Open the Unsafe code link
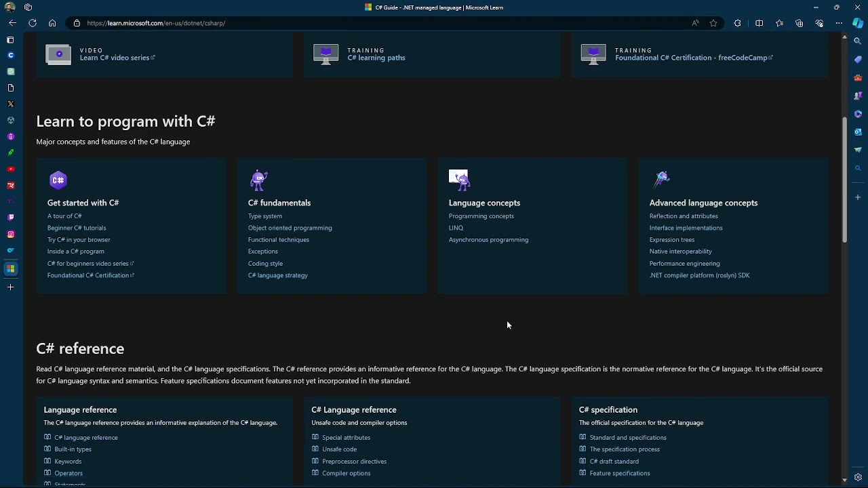The width and height of the screenshot is (868, 488). (340, 449)
